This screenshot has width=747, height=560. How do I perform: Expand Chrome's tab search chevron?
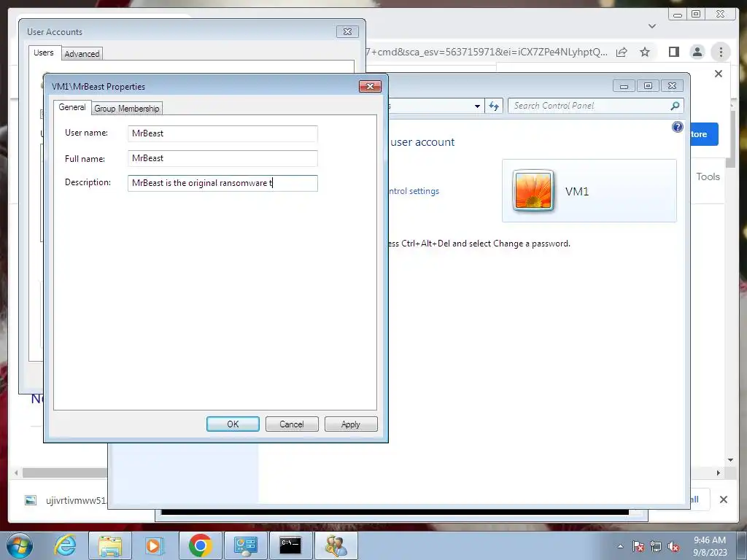(x=652, y=26)
